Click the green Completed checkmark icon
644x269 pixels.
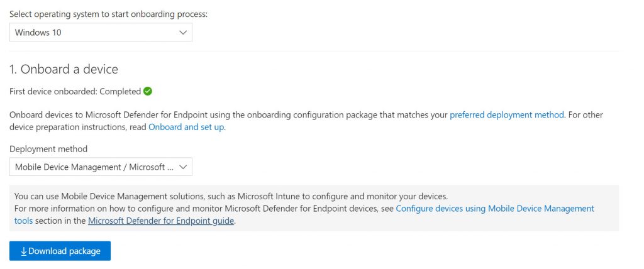pyautogui.click(x=148, y=91)
